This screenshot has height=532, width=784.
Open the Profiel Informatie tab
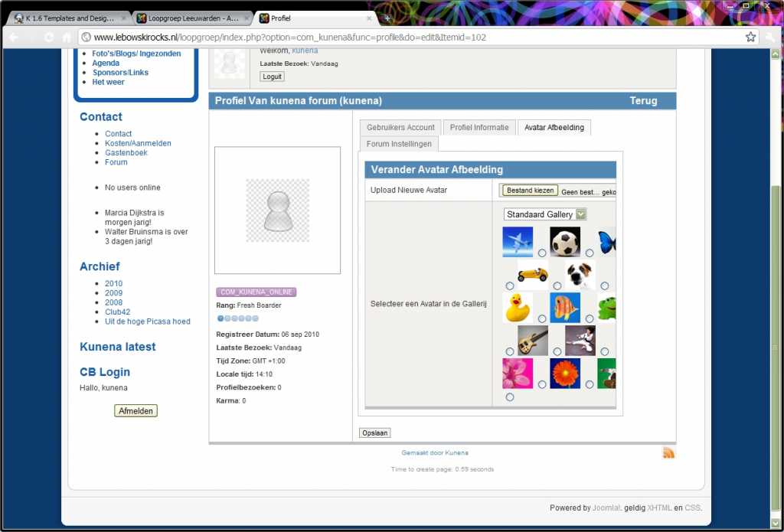pos(479,128)
